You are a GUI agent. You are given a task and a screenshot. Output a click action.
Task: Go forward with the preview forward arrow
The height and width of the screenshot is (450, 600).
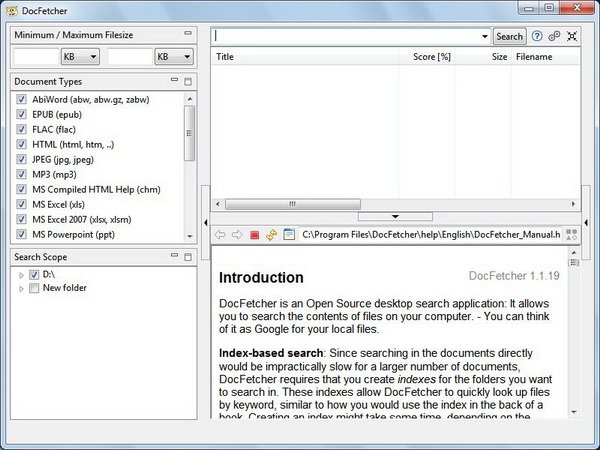(237, 235)
